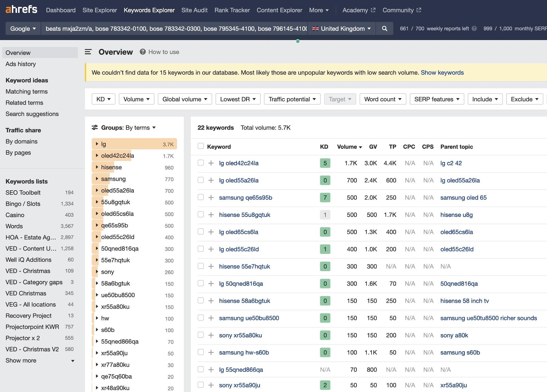The height and width of the screenshot is (392, 547).
Task: Select Matching terms from sidebar
Action: coord(26,91)
